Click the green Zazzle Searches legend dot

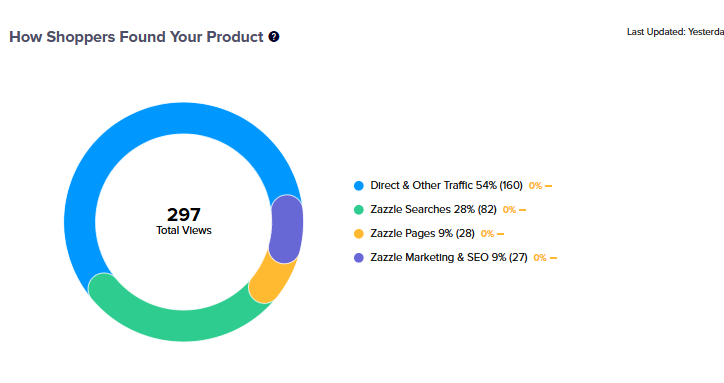click(359, 210)
